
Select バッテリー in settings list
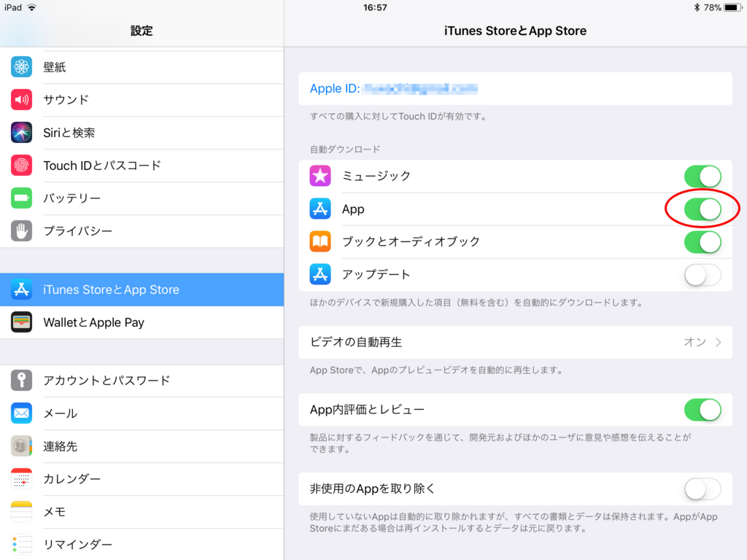click(x=142, y=198)
